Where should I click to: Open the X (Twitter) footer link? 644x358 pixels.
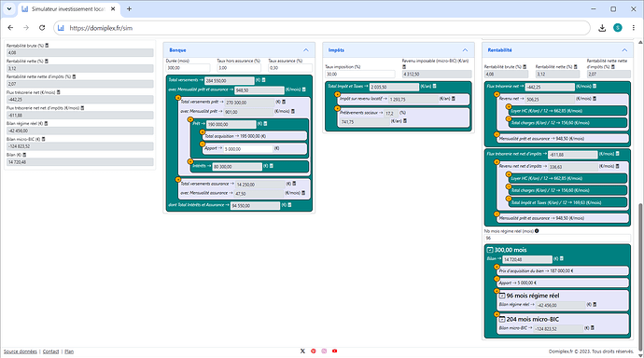pyautogui.click(x=302, y=351)
